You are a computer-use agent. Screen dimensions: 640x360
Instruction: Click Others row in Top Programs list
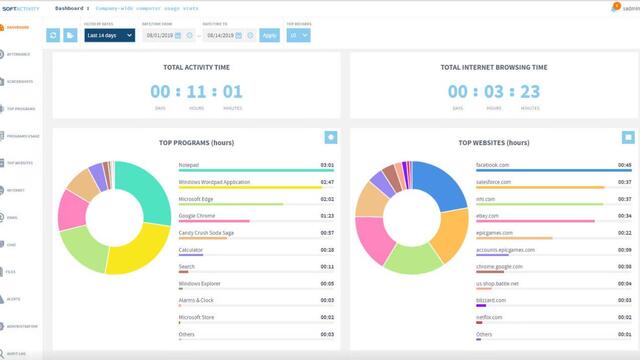256,336
